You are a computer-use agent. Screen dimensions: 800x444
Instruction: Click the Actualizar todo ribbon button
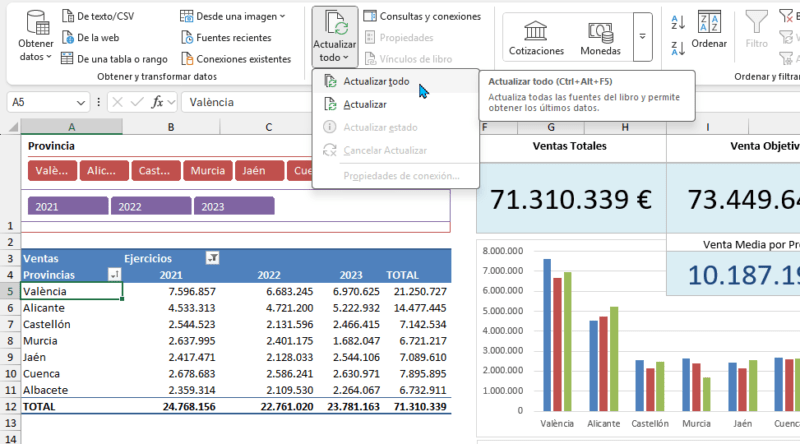(x=335, y=37)
